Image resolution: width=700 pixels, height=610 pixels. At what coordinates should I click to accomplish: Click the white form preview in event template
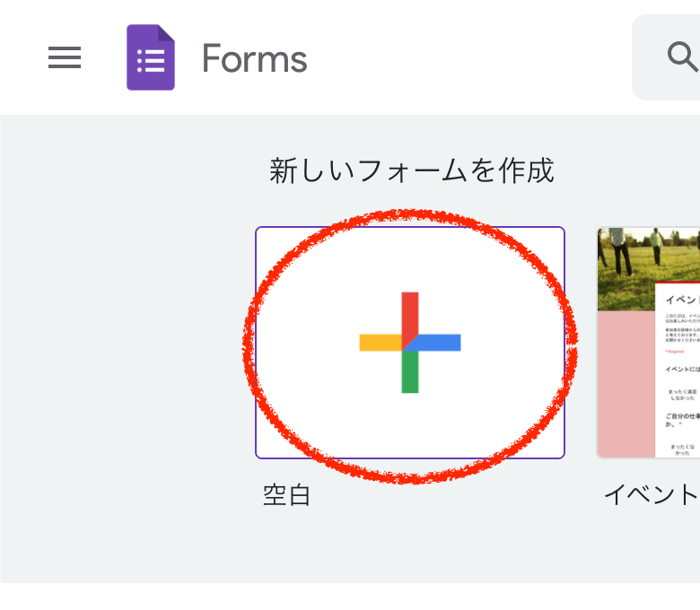coord(678,377)
